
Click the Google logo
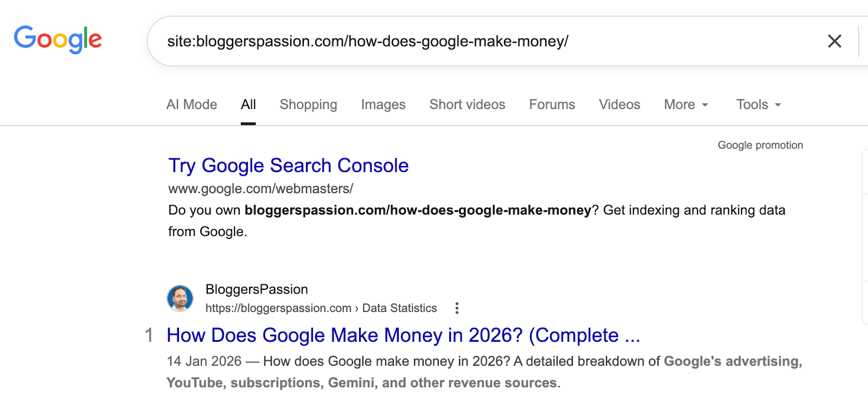(x=58, y=39)
